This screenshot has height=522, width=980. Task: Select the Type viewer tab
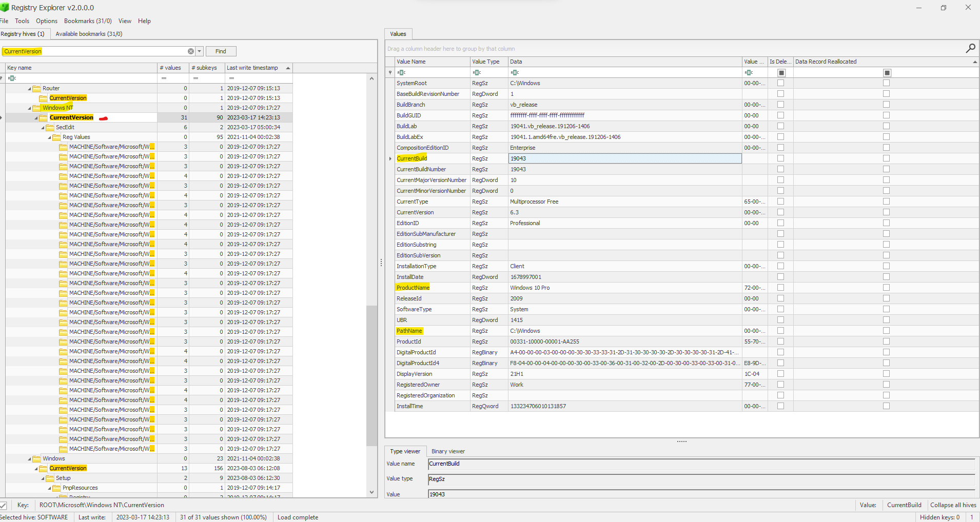tap(405, 451)
